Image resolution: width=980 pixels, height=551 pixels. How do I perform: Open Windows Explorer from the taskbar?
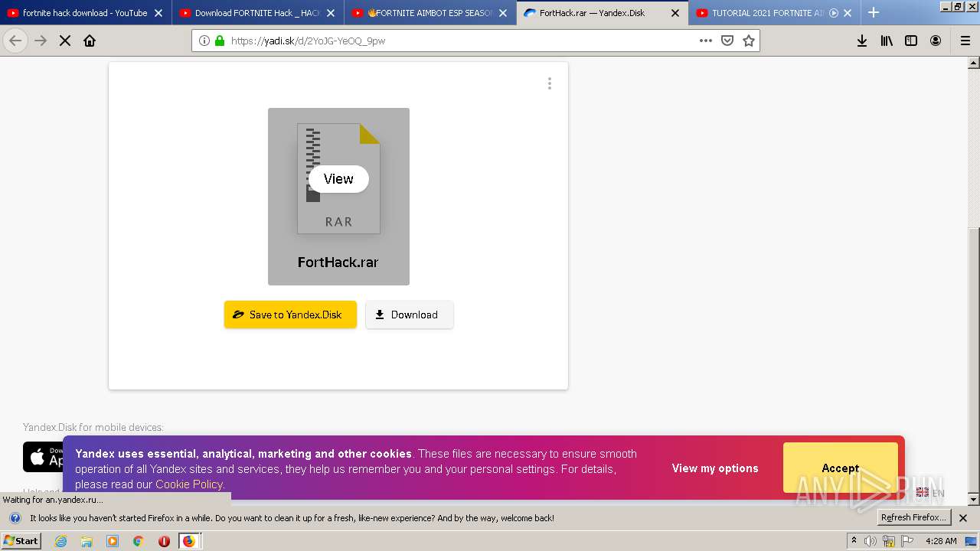click(x=87, y=541)
